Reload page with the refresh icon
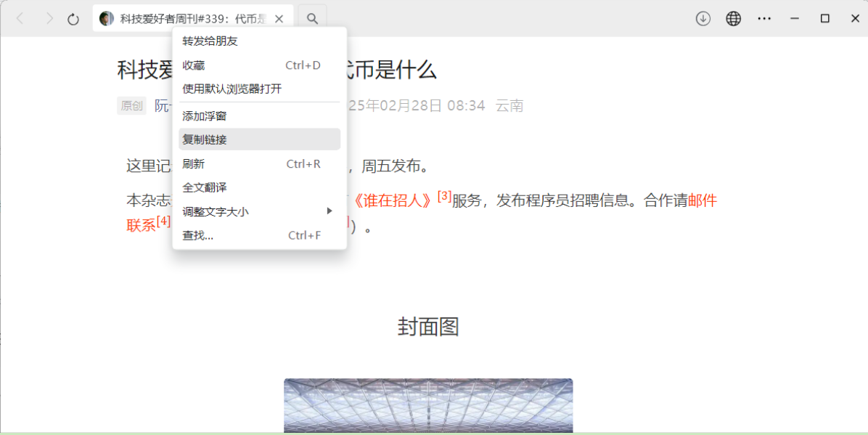 click(x=73, y=19)
